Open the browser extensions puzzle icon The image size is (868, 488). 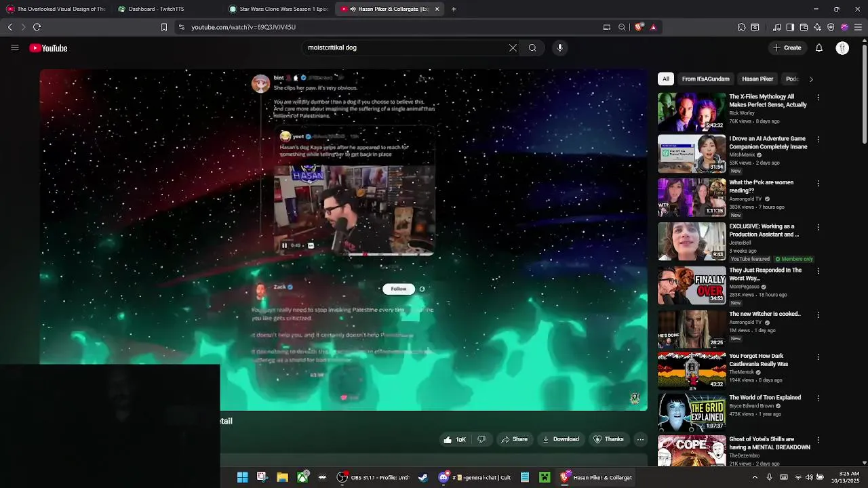[741, 27]
